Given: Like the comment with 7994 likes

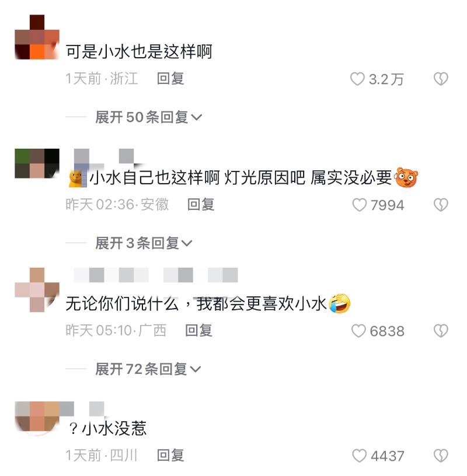Looking at the screenshot, I should coord(359,205).
